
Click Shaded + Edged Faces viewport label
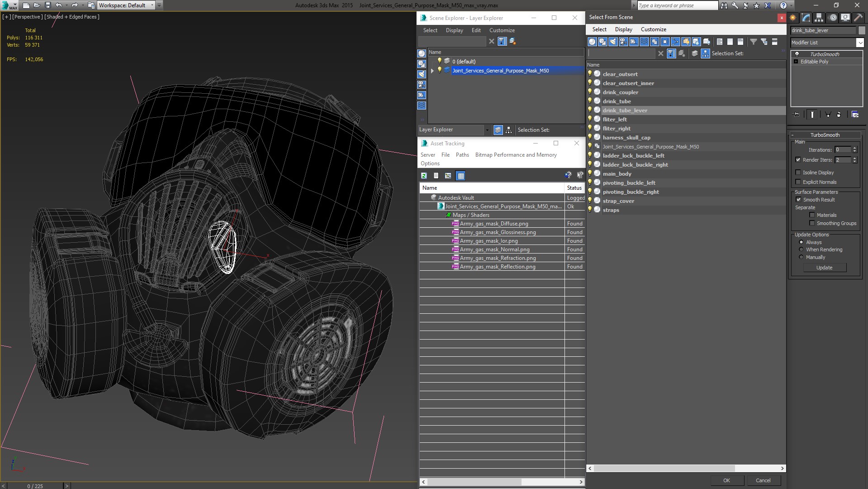71,17
